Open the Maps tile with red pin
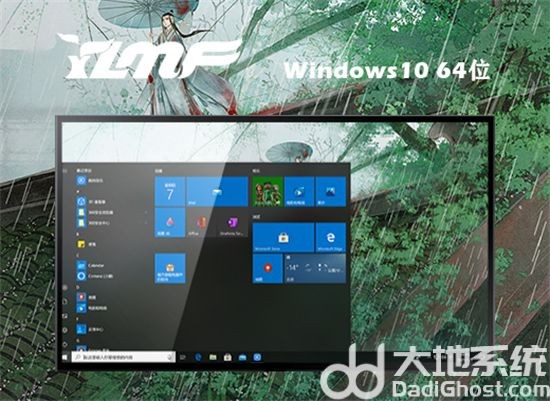 tap(268, 268)
